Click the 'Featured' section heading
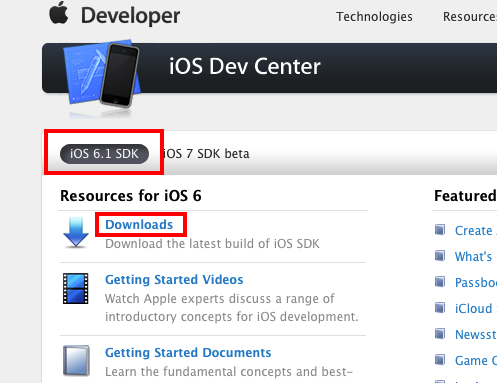Image resolution: width=497 pixels, height=383 pixels. coord(465,196)
